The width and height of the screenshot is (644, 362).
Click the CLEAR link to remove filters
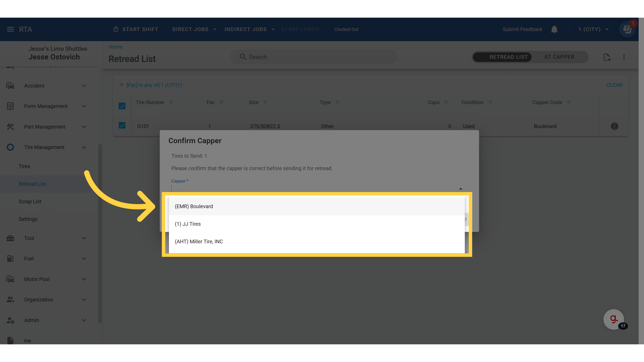click(614, 85)
